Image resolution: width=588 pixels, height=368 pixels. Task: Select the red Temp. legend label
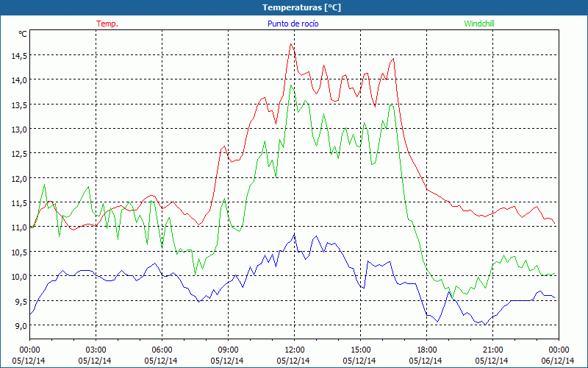107,24
